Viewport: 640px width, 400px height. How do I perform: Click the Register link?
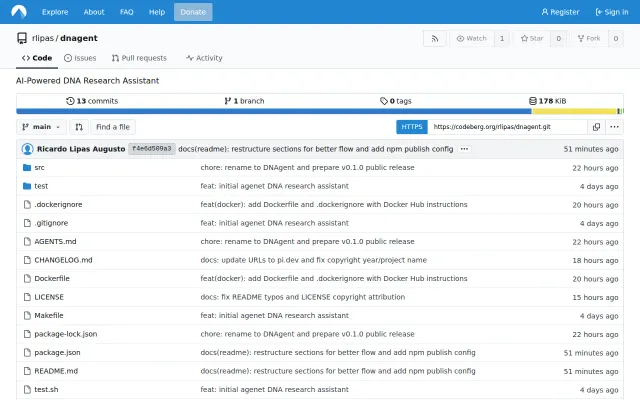(x=560, y=12)
